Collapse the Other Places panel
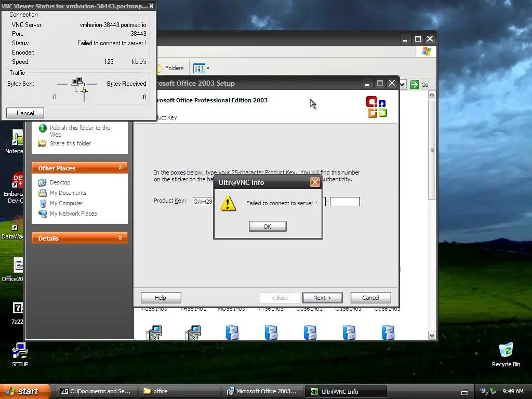 (x=120, y=168)
